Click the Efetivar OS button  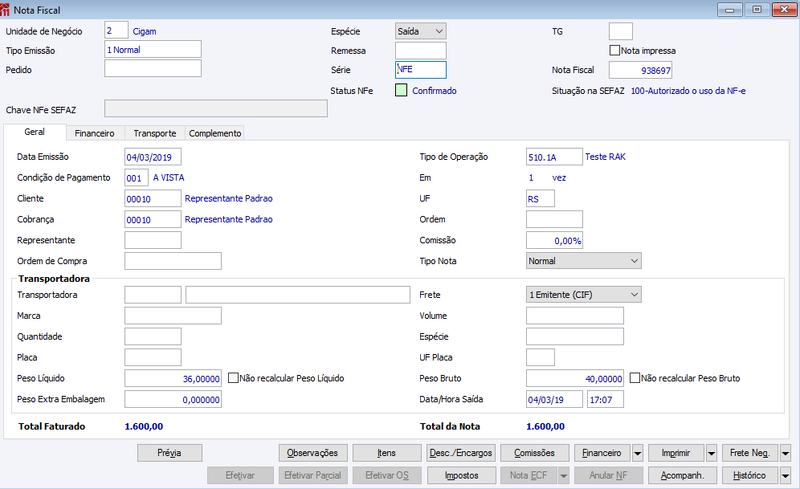point(387,475)
